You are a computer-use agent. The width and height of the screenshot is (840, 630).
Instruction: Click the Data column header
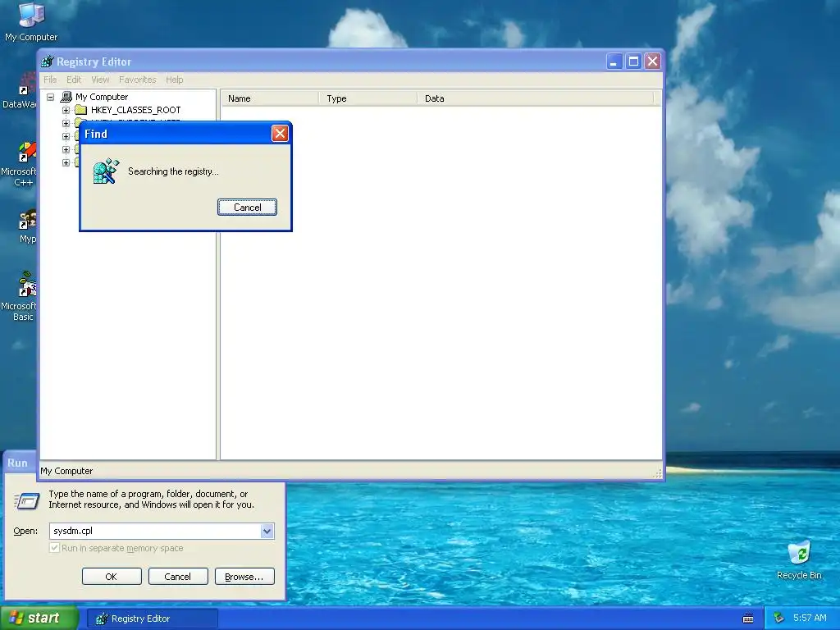click(535, 98)
